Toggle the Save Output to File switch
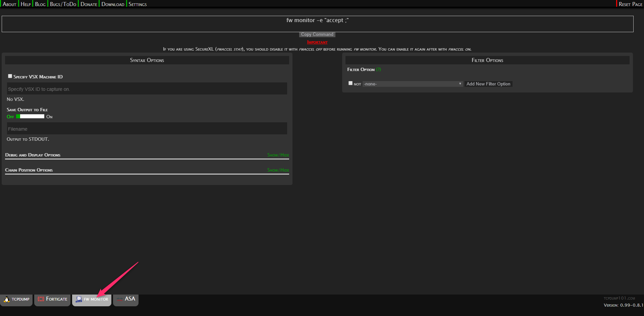Viewport: 644px width, 316px height. tap(30, 116)
